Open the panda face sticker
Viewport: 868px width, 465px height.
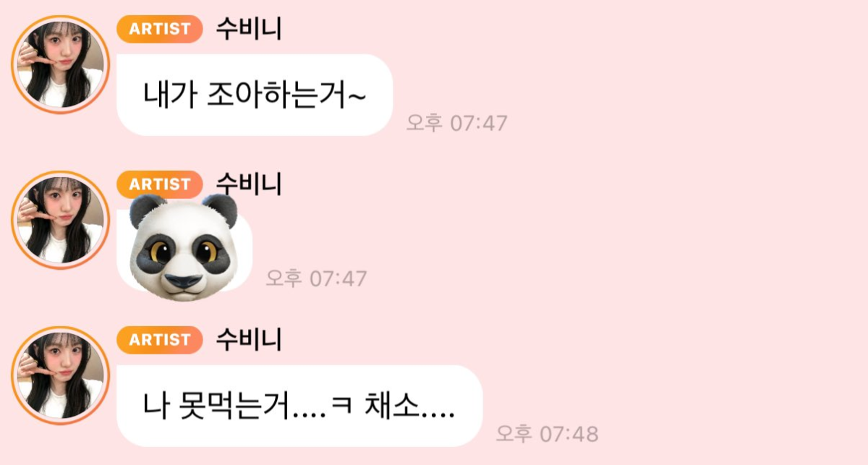coord(184,247)
